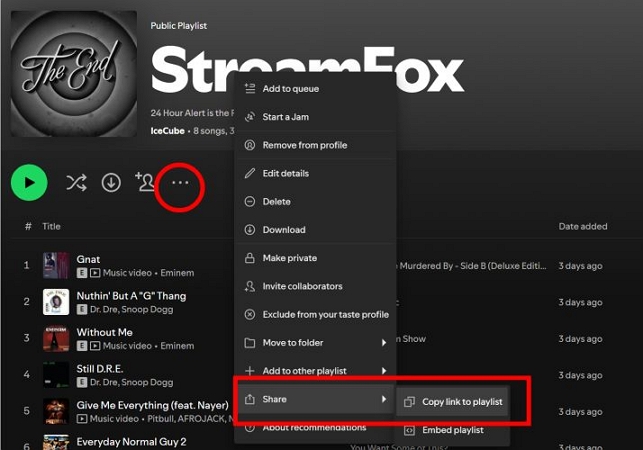This screenshot has height=450, width=643.
Task: Click the invite collaborators person-plus icon
Action: [144, 182]
